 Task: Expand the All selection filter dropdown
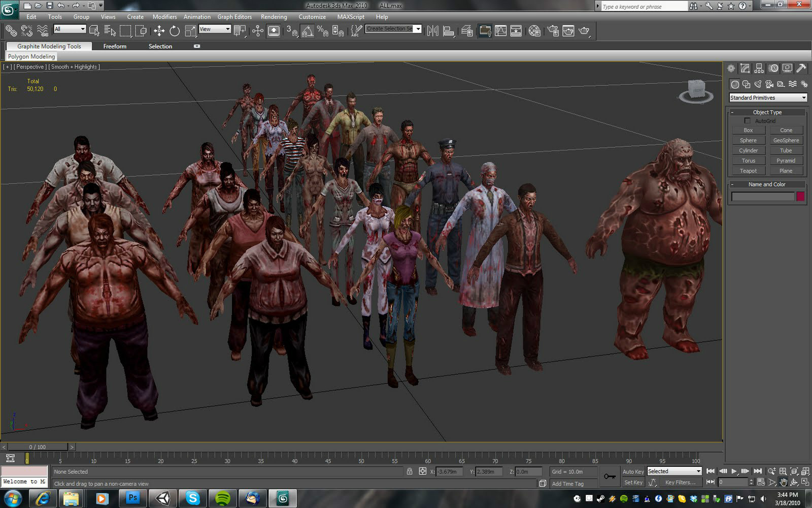[x=70, y=29]
